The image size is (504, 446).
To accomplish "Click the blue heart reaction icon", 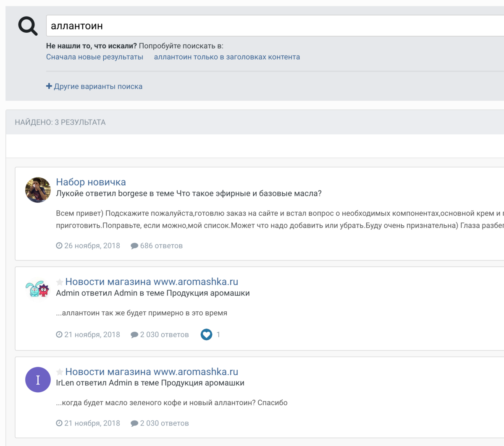I will (206, 334).
